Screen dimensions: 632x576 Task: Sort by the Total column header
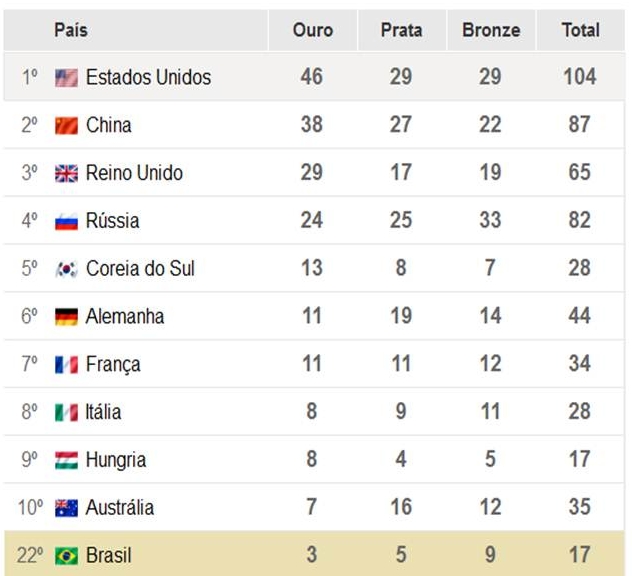(581, 30)
